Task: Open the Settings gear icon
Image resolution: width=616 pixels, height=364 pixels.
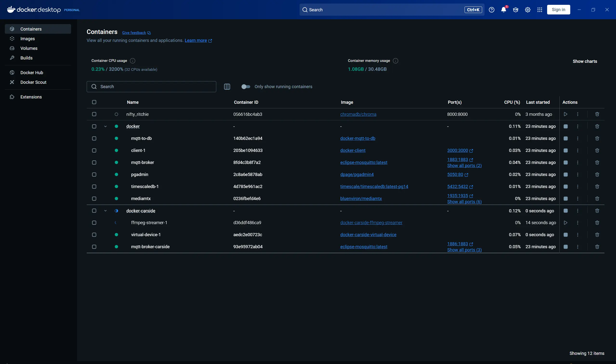Action: click(x=528, y=10)
